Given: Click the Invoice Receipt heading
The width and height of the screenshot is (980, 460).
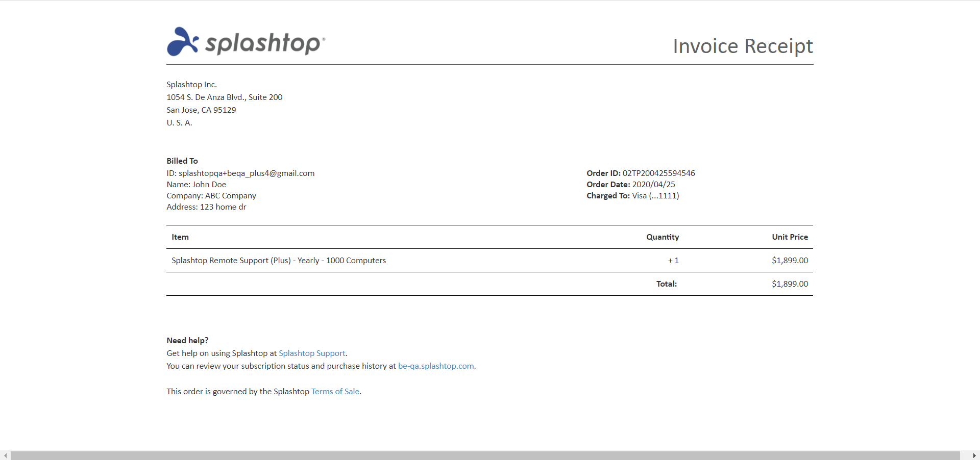Looking at the screenshot, I should 743,46.
